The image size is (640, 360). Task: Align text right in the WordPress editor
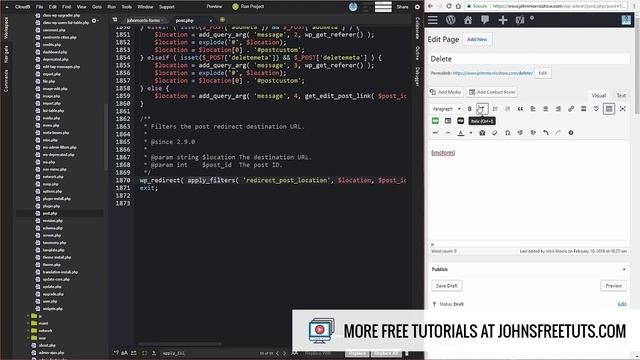(558, 109)
